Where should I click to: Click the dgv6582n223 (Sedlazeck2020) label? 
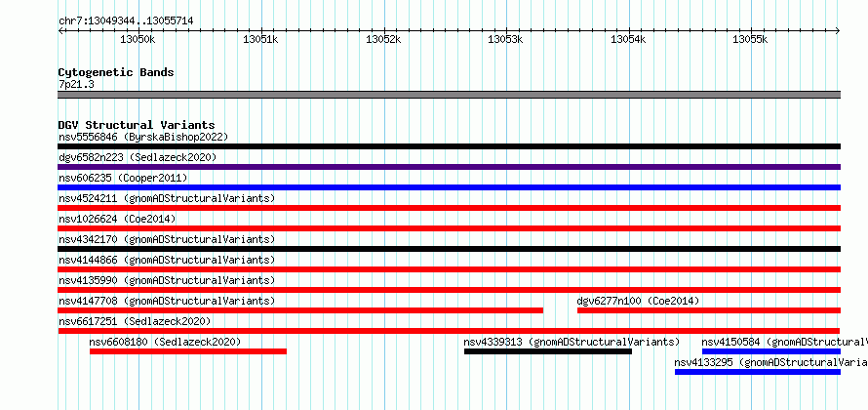[x=138, y=157]
